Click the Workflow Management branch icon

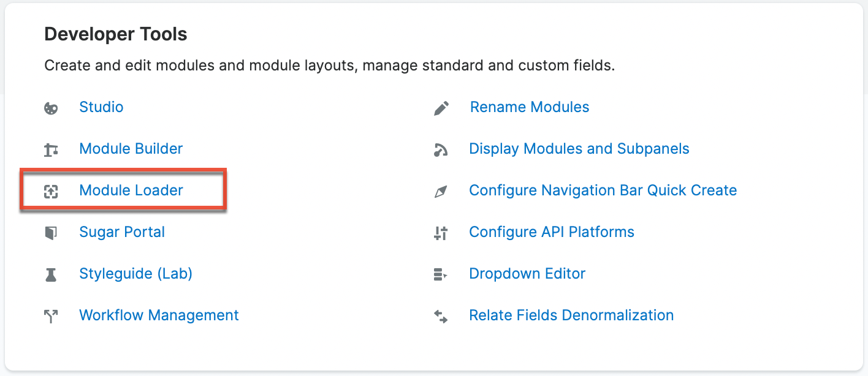pyautogui.click(x=51, y=316)
